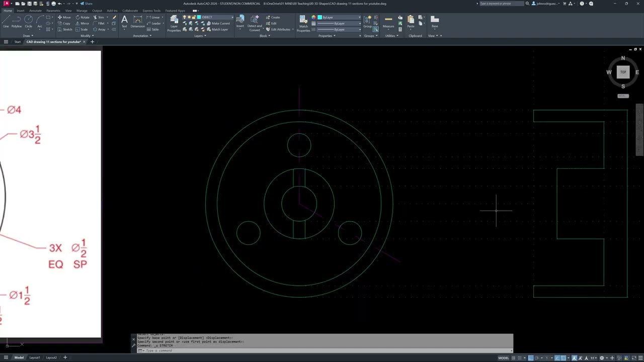Image resolution: width=644 pixels, height=362 pixels.
Task: Toggle annotation visibility in status bar
Action: 574,358
